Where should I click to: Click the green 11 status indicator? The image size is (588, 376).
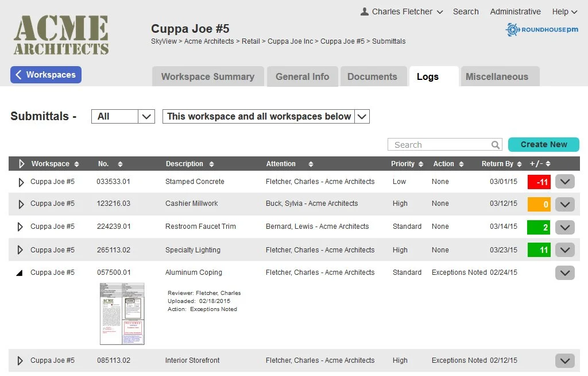(x=539, y=250)
